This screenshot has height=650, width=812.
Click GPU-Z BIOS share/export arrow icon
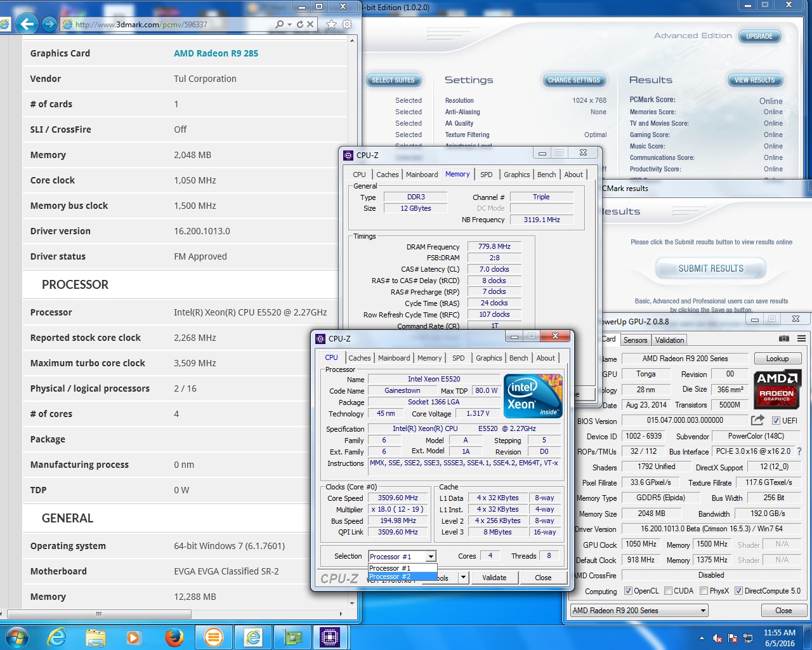coord(757,420)
